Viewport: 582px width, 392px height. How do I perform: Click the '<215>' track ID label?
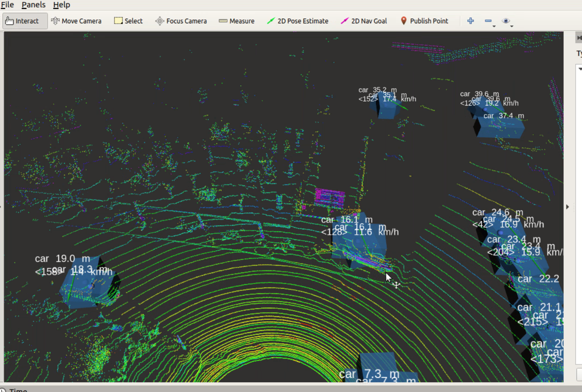pos(532,322)
